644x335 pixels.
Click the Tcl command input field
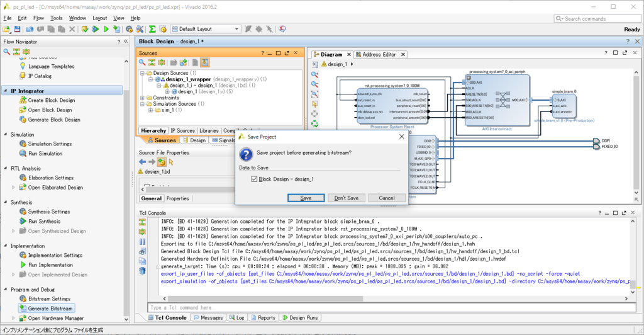392,307
